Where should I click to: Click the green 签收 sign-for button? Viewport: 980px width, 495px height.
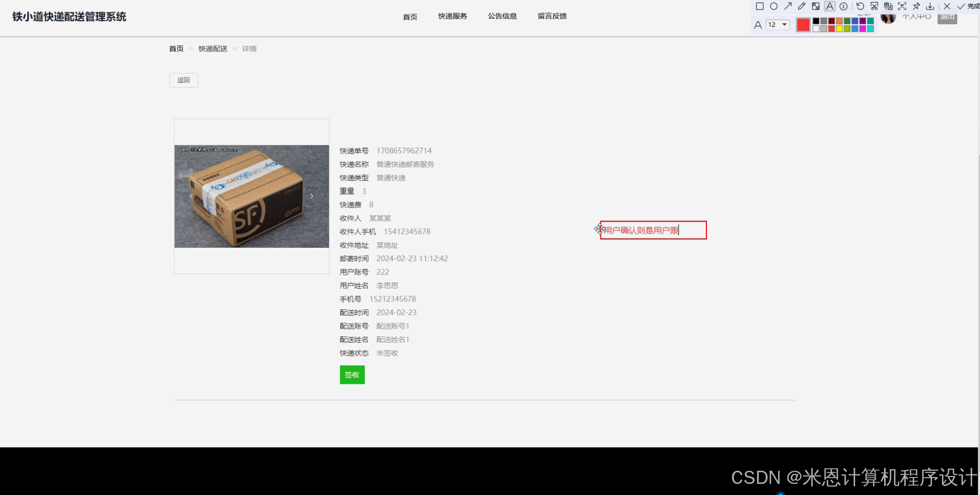coord(352,375)
